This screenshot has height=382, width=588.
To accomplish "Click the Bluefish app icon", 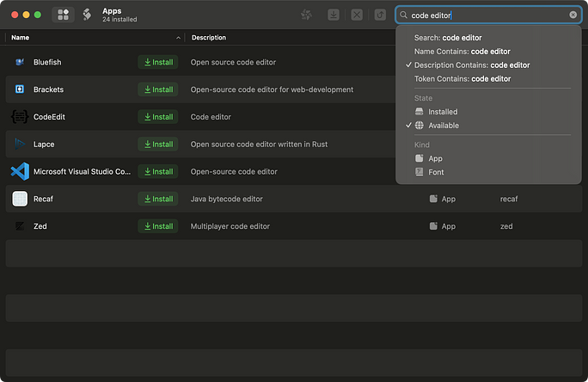I will (20, 62).
